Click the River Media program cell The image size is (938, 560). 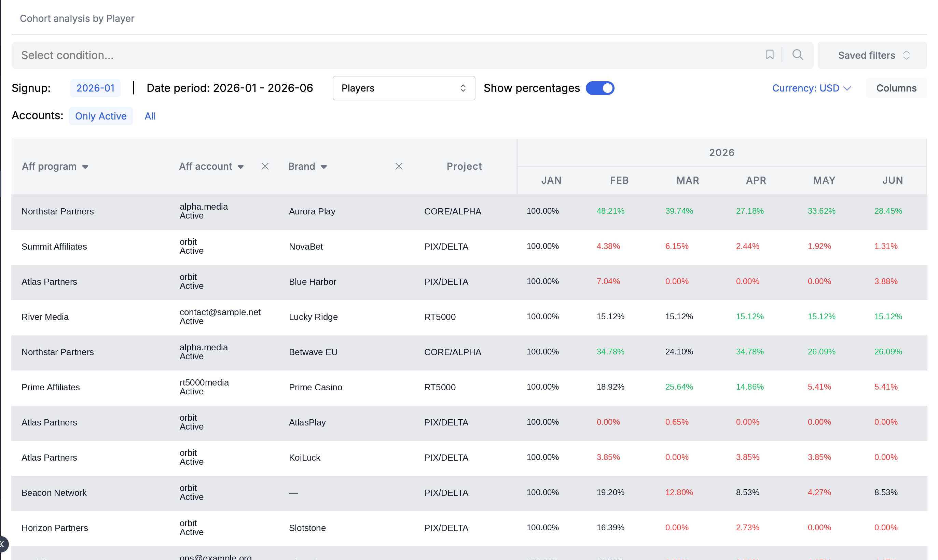[x=45, y=317]
